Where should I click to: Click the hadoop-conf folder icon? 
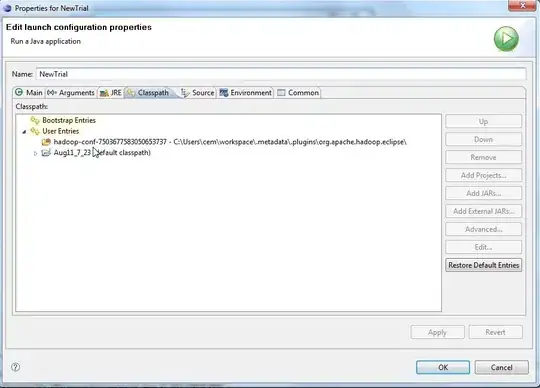pyautogui.click(x=46, y=142)
